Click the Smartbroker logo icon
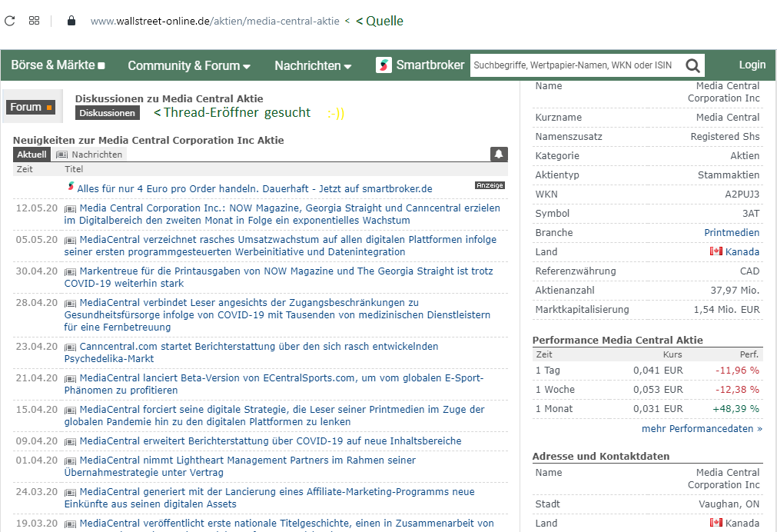The width and height of the screenshot is (777, 532). [x=384, y=65]
